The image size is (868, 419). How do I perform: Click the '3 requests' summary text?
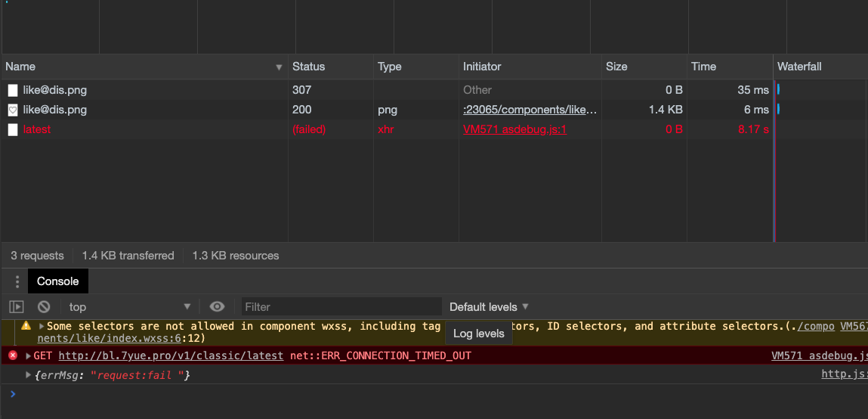click(x=37, y=256)
